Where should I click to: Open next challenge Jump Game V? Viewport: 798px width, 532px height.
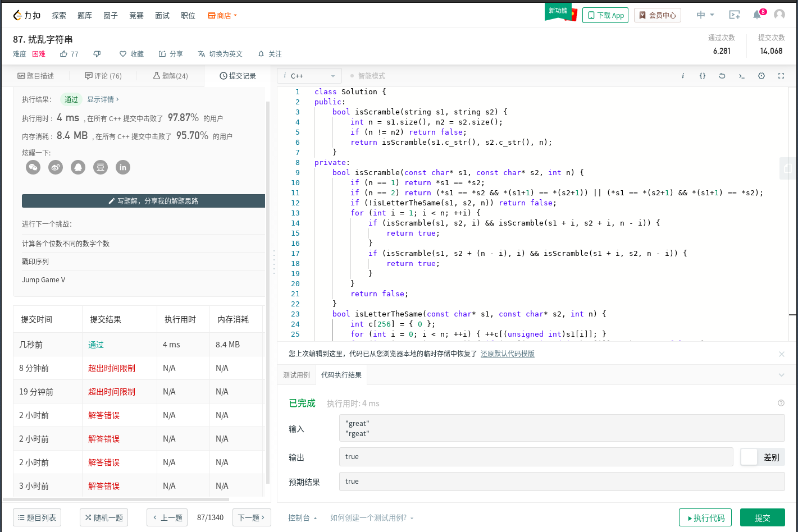tap(44, 279)
